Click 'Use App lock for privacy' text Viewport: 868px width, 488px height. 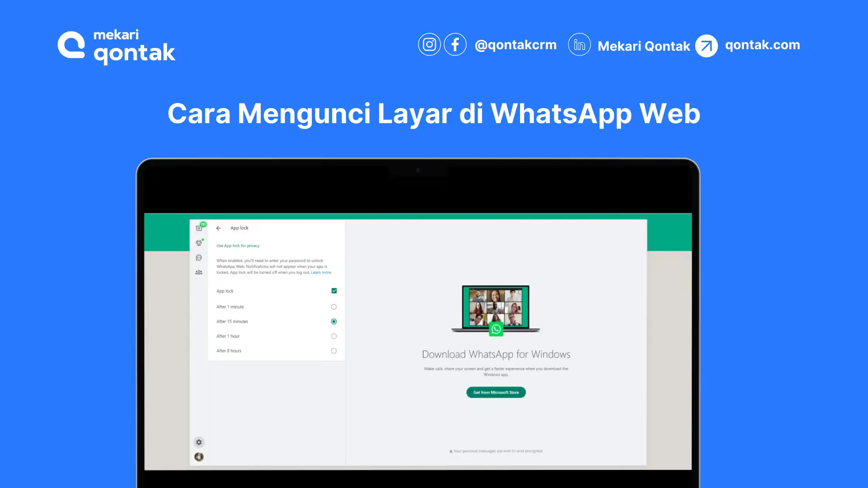[x=238, y=246]
